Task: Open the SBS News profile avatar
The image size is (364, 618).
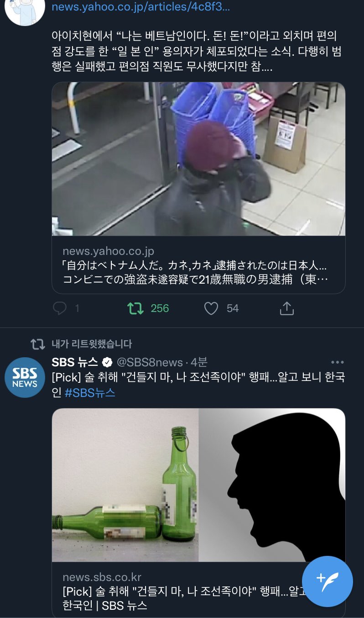Action: tap(25, 377)
